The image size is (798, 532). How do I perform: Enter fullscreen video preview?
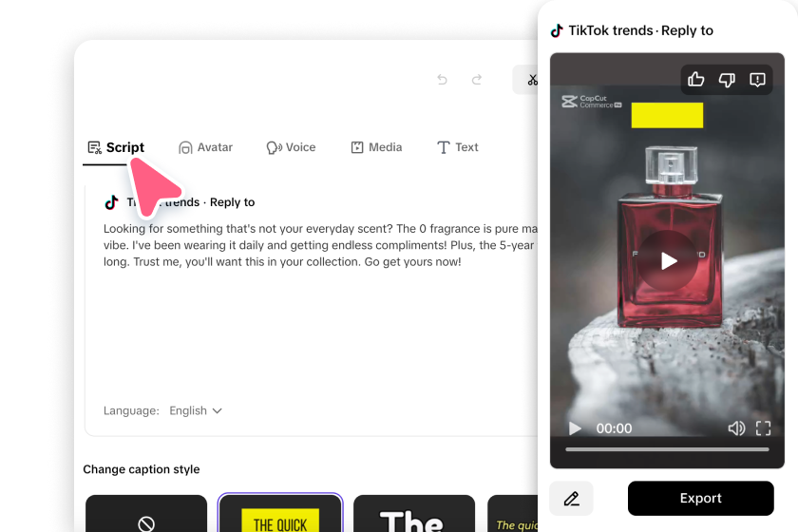(763, 428)
